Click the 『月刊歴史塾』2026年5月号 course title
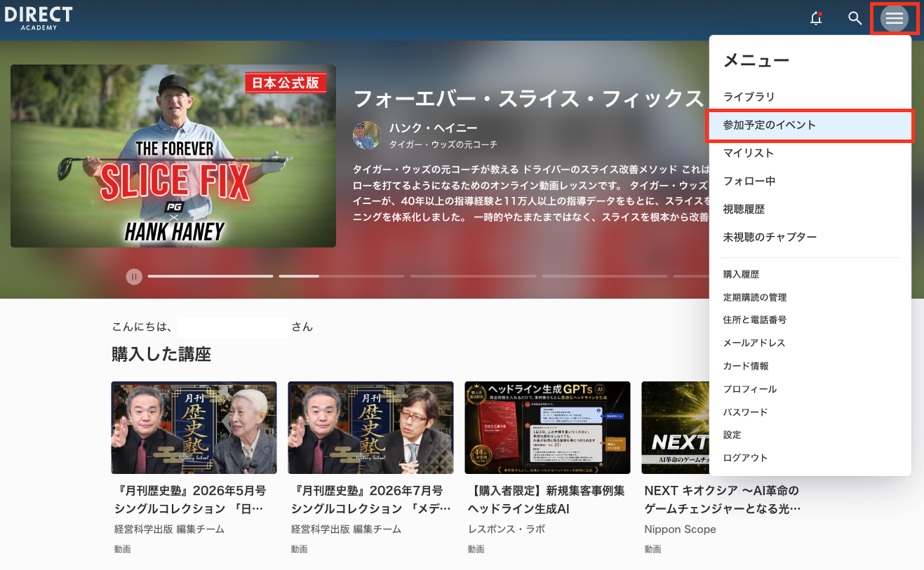Viewport: 924px width, 570px height. pyautogui.click(x=189, y=499)
